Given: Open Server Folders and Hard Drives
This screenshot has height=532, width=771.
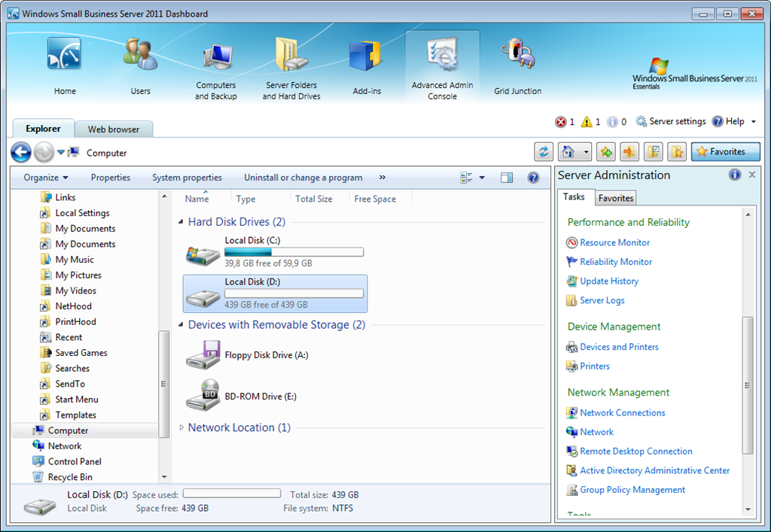Looking at the screenshot, I should [291, 69].
